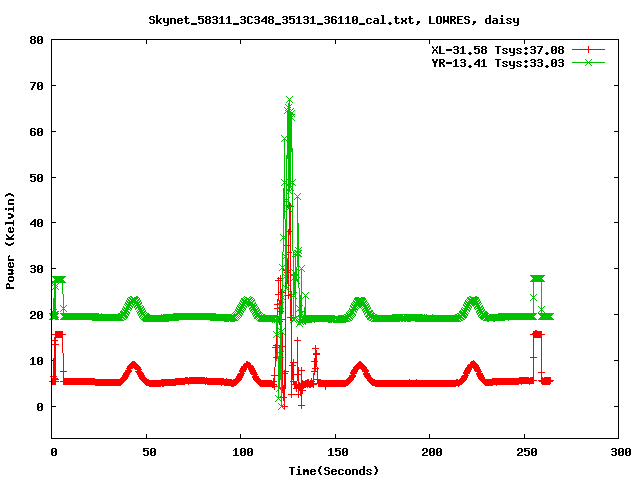Click x-axis tick label 200
The width and height of the screenshot is (640, 480).
[432, 452]
